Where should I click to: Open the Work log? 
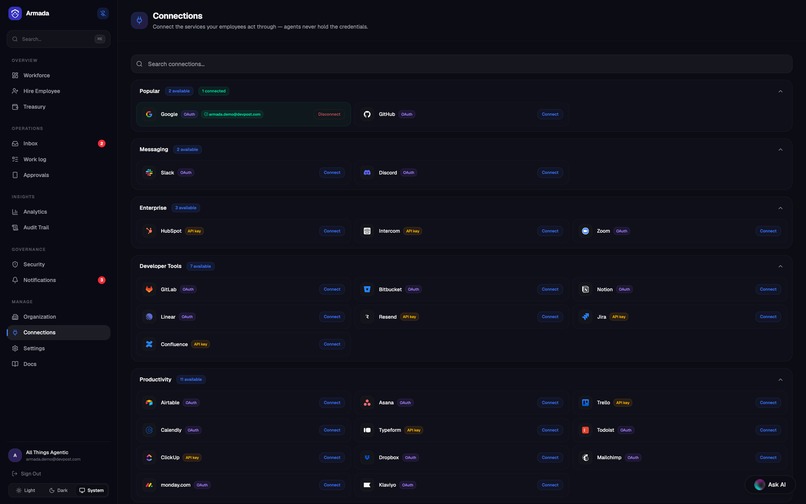point(59,159)
